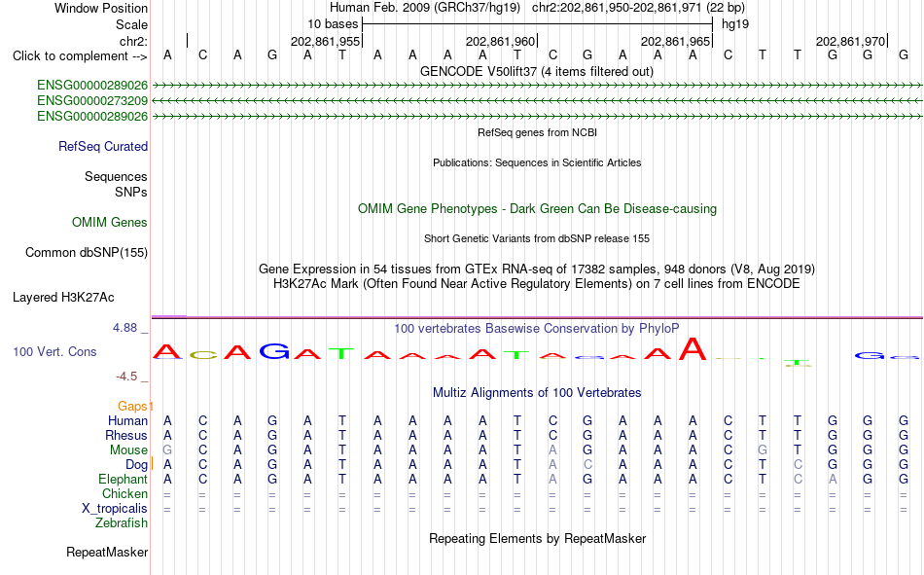Viewport: 924px width, 575px height.
Task: Click the 'hg19' label beside scale bar
Action: tap(735, 24)
